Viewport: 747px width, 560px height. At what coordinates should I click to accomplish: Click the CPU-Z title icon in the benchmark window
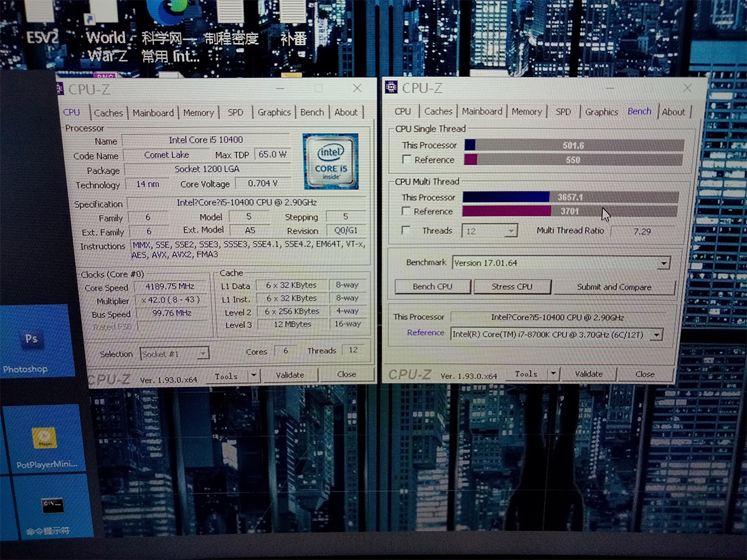pyautogui.click(x=392, y=87)
